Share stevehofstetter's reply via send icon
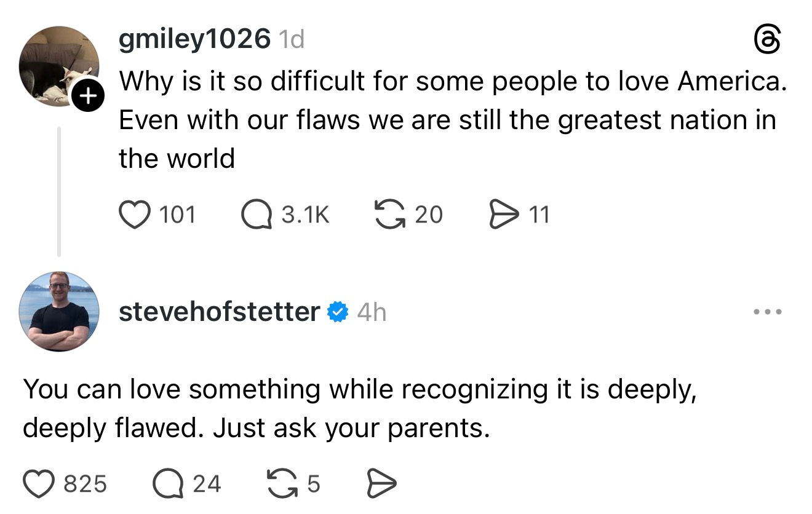Screen dimensions: 812x514 pos(381,484)
